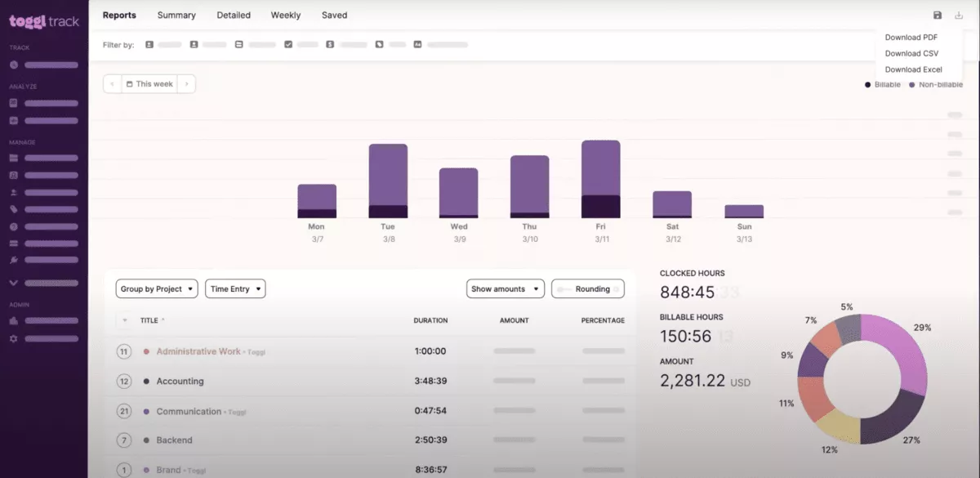
Task: Click the toggl track logo
Action: [42, 20]
